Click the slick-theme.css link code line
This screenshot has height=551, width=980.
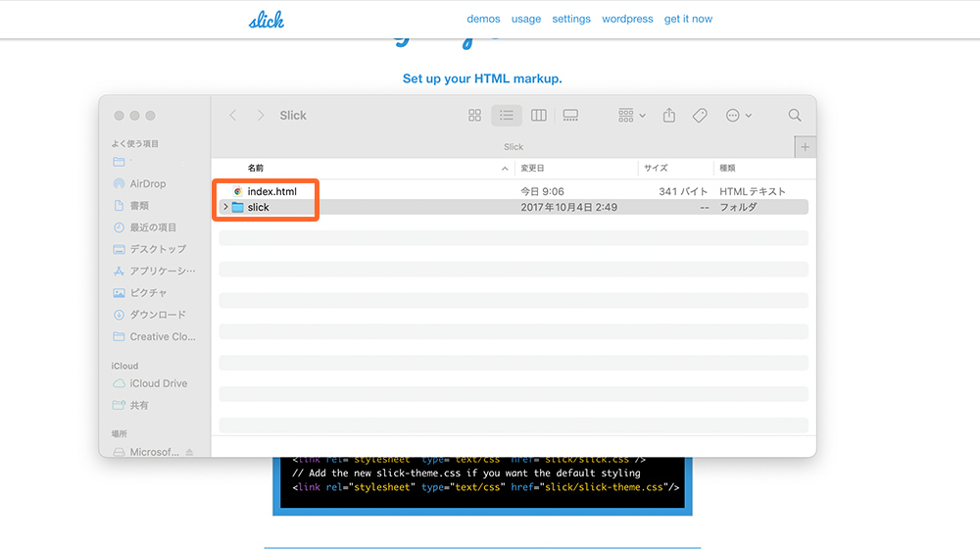click(x=486, y=487)
